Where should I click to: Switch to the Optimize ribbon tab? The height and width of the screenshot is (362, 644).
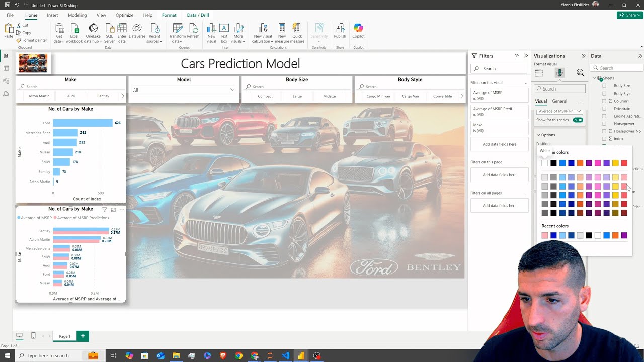pyautogui.click(x=124, y=15)
